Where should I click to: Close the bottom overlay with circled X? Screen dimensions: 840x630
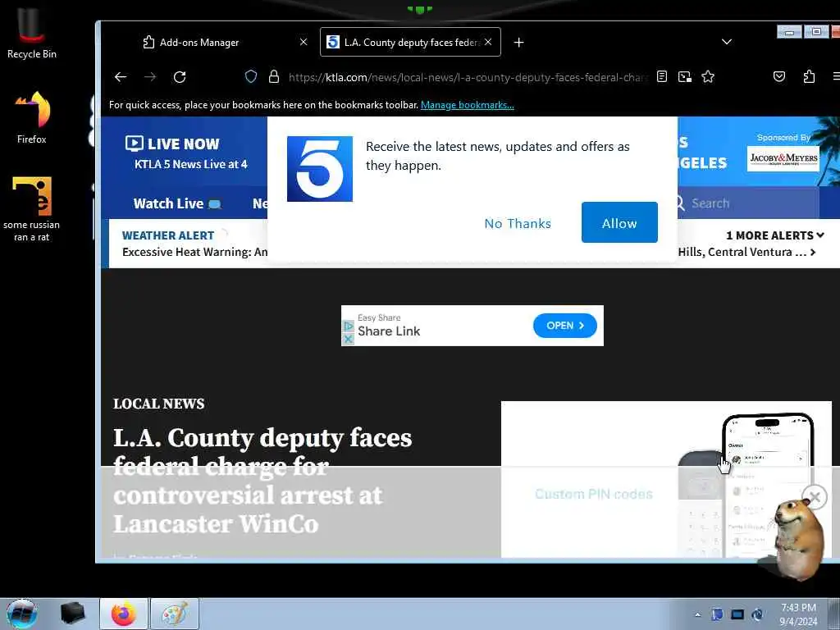click(815, 497)
